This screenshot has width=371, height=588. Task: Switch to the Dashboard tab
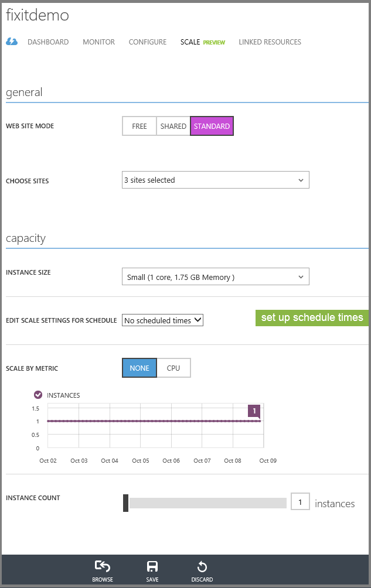tap(48, 42)
